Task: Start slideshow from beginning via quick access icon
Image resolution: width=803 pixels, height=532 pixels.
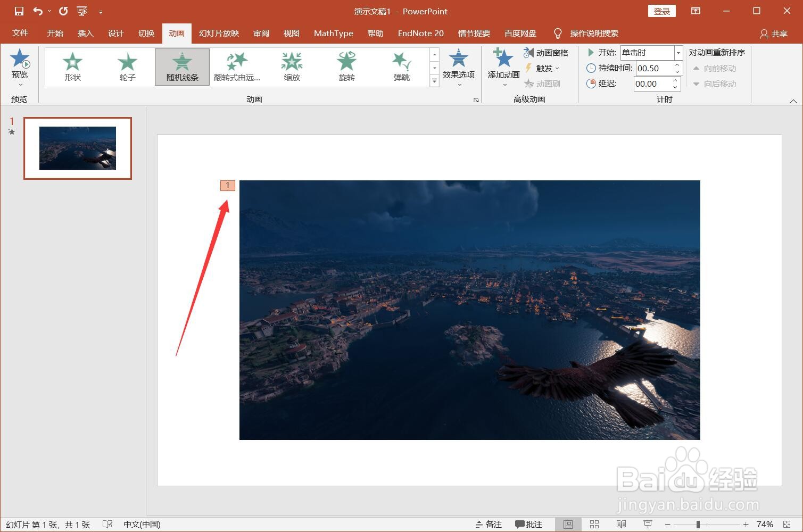Action: pos(82,11)
